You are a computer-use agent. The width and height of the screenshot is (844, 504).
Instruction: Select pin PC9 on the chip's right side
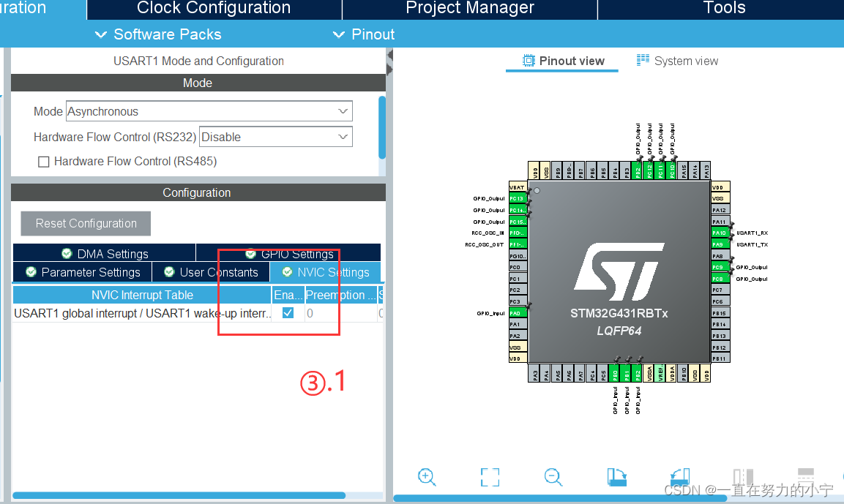click(x=720, y=267)
